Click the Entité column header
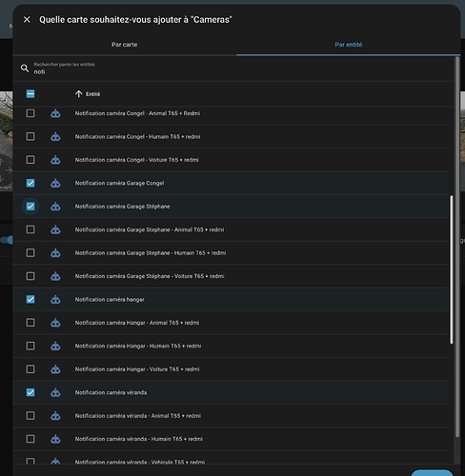Image resolution: width=465 pixels, height=476 pixels. (x=92, y=94)
